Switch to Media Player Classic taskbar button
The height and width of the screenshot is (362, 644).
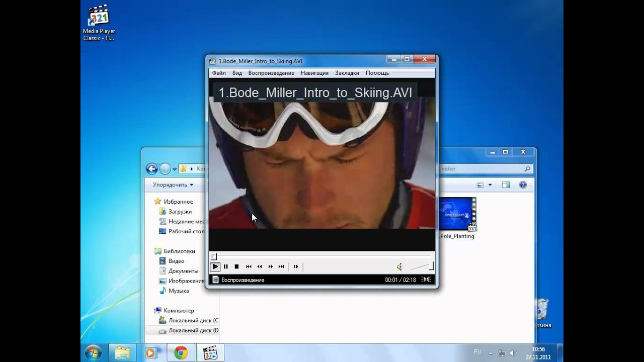(x=210, y=353)
